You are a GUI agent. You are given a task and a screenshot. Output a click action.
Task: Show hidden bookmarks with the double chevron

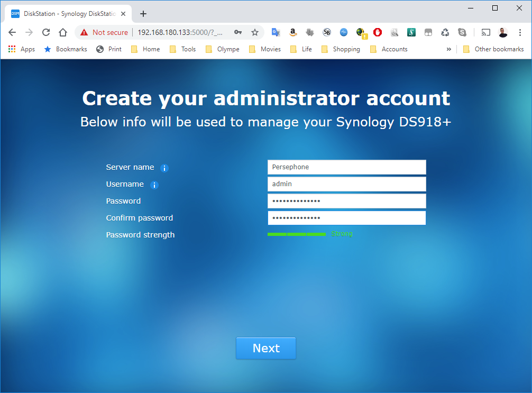[x=449, y=49]
